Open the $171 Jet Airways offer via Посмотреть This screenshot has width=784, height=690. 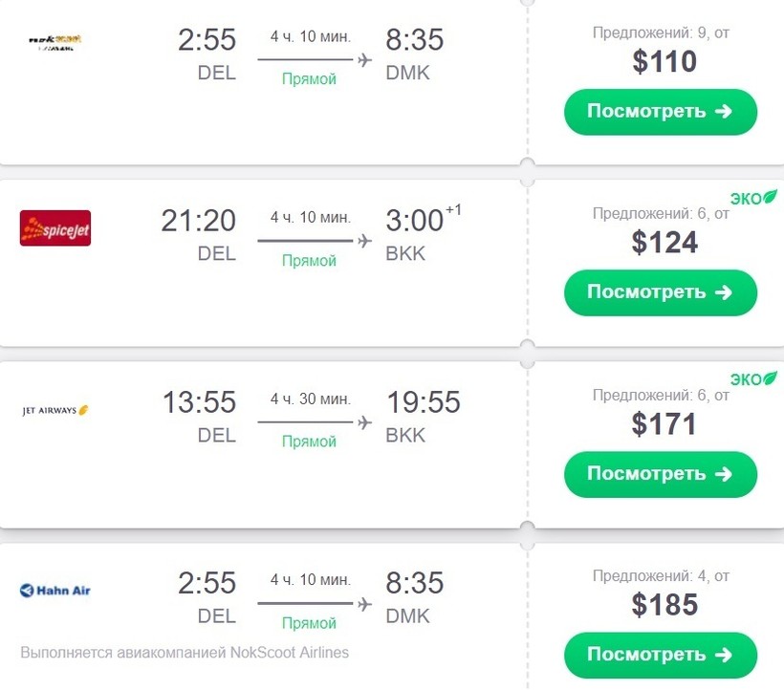660,474
